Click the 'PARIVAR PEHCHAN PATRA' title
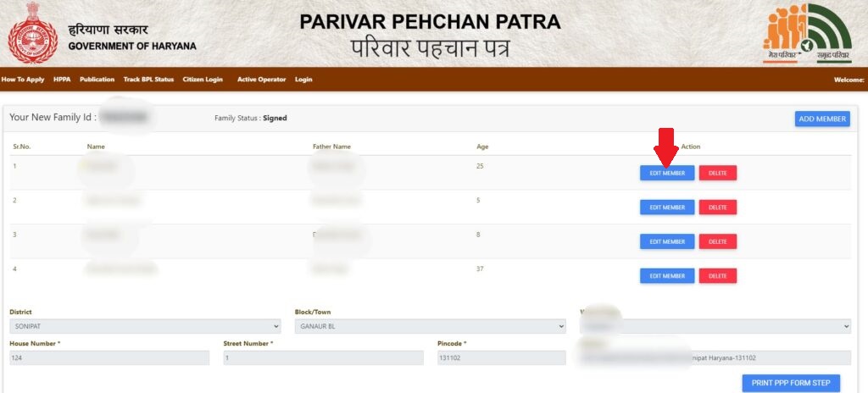The height and width of the screenshot is (393, 868). 430,21
